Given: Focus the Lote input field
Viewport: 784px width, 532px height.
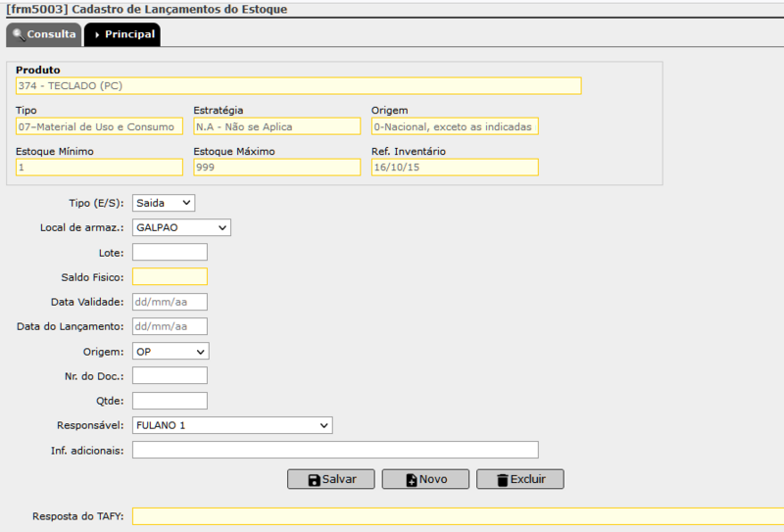Looking at the screenshot, I should pyautogui.click(x=170, y=252).
